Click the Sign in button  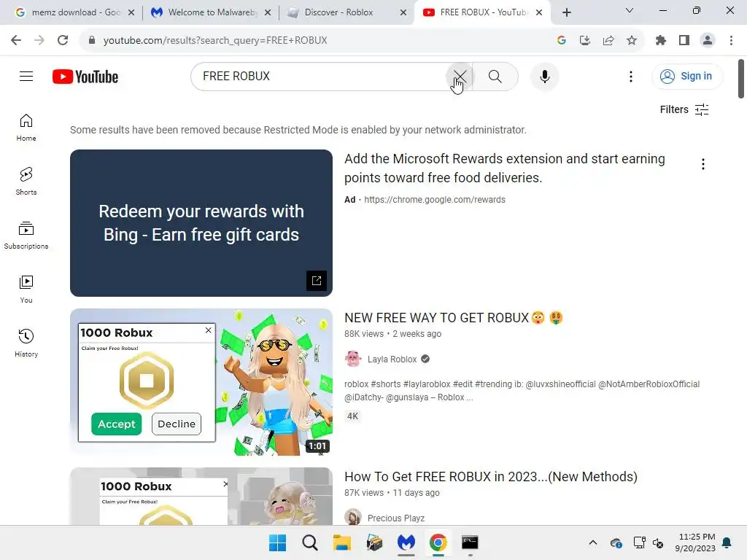coord(687,76)
